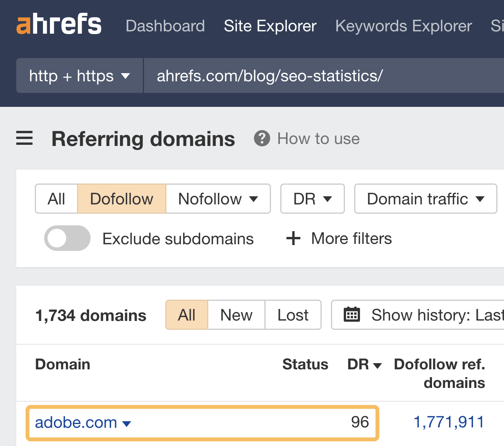Image resolution: width=504 pixels, height=446 pixels.
Task: Open the Domain traffic dropdown
Action: [x=425, y=199]
